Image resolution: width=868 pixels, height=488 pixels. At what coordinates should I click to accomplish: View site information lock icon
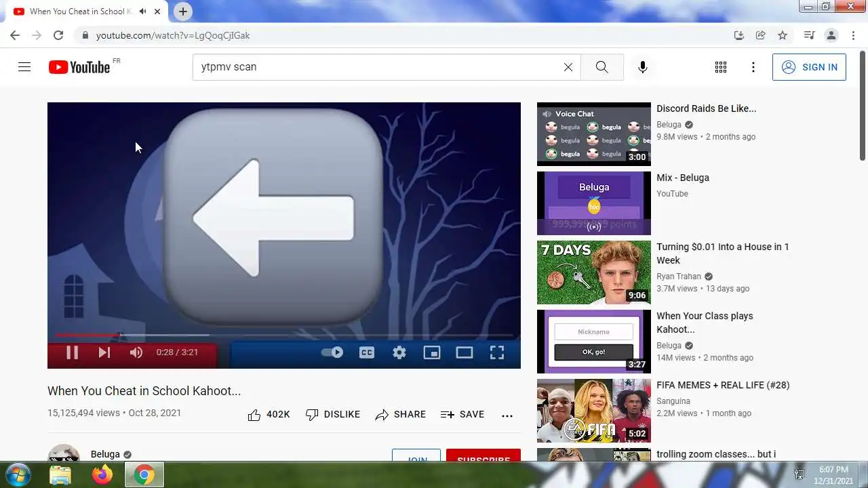point(85,35)
